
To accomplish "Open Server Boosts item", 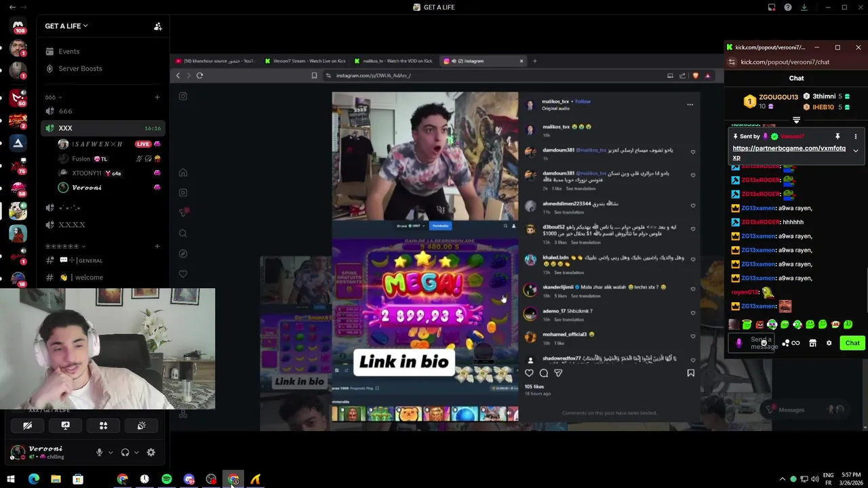I will [x=103, y=68].
